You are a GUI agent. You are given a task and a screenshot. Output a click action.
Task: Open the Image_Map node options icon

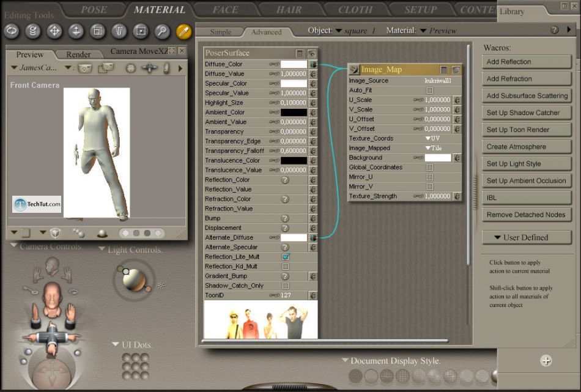(443, 70)
